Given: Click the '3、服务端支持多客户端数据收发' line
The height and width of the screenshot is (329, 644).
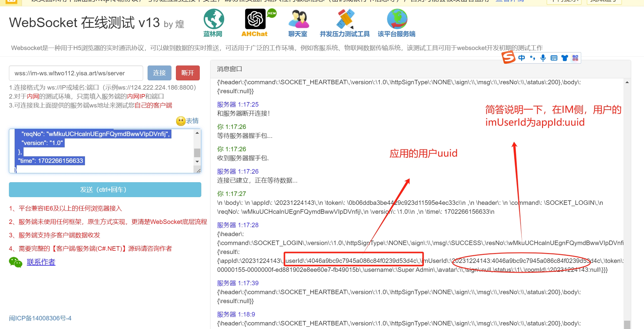Looking at the screenshot, I should point(55,235).
